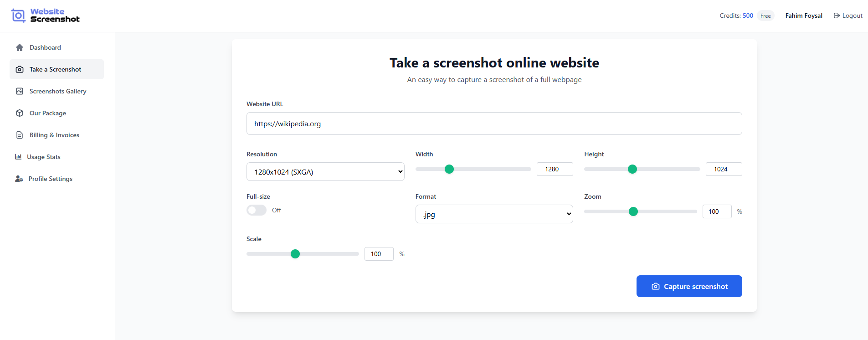Toggle the Full-size switch on

tap(257, 210)
